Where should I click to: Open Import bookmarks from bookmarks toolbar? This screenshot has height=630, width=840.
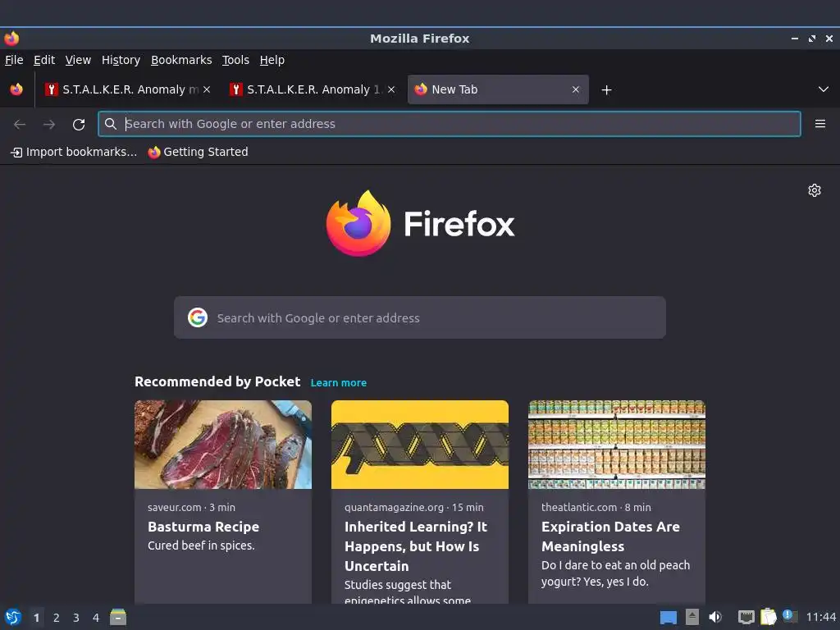74,152
